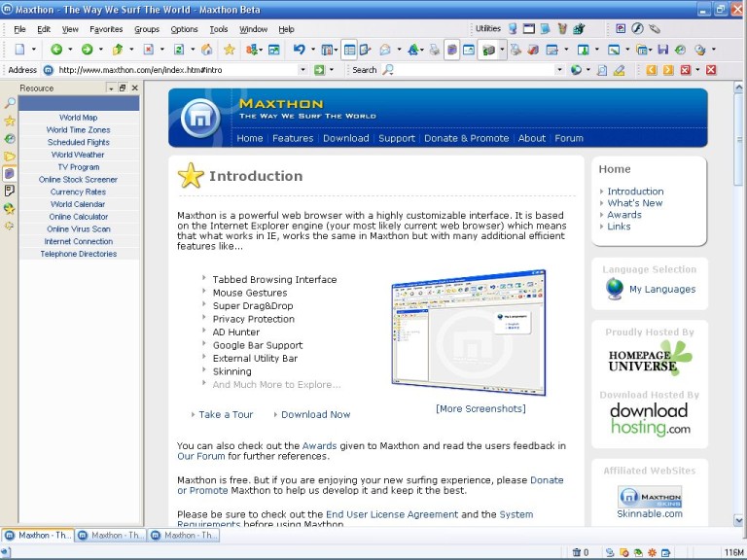Click the Favorites star toolbar icon
This screenshot has width=747, height=560.
(x=230, y=49)
